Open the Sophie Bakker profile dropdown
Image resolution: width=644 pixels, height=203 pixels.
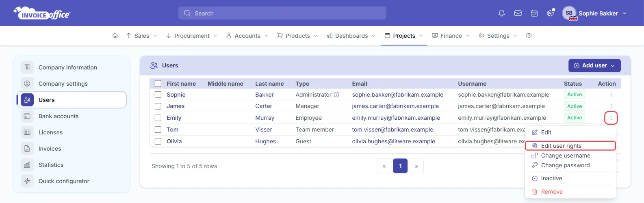tap(603, 13)
